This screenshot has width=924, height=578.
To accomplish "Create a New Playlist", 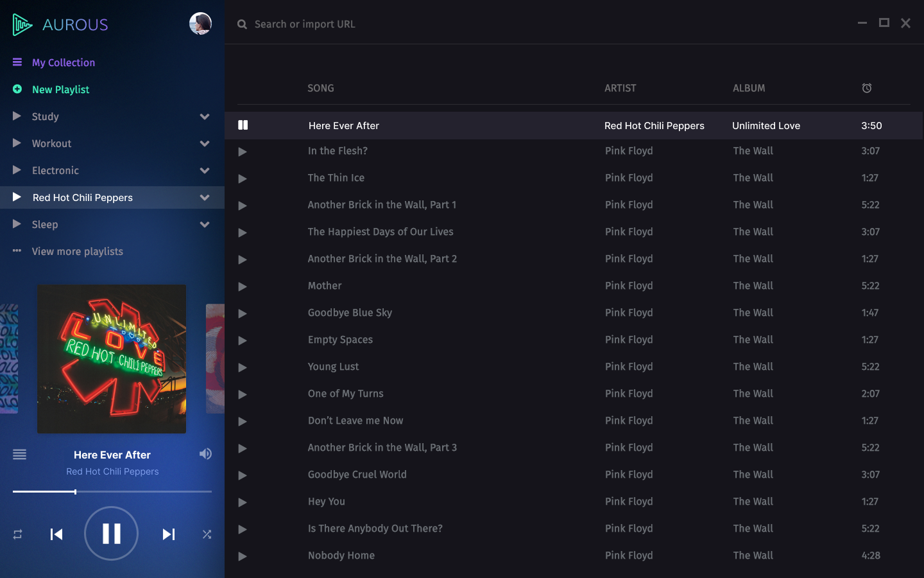I will [60, 89].
